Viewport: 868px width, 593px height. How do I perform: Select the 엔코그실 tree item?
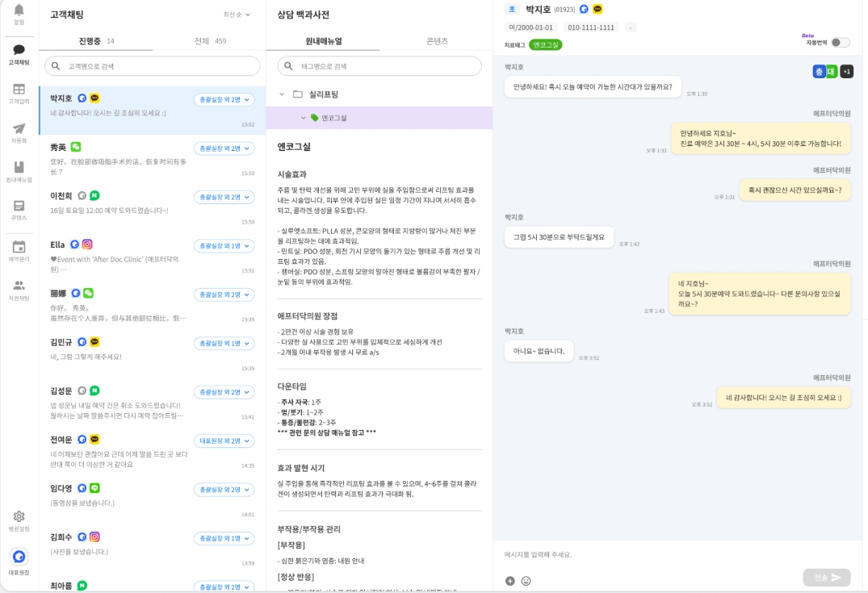(x=379, y=118)
